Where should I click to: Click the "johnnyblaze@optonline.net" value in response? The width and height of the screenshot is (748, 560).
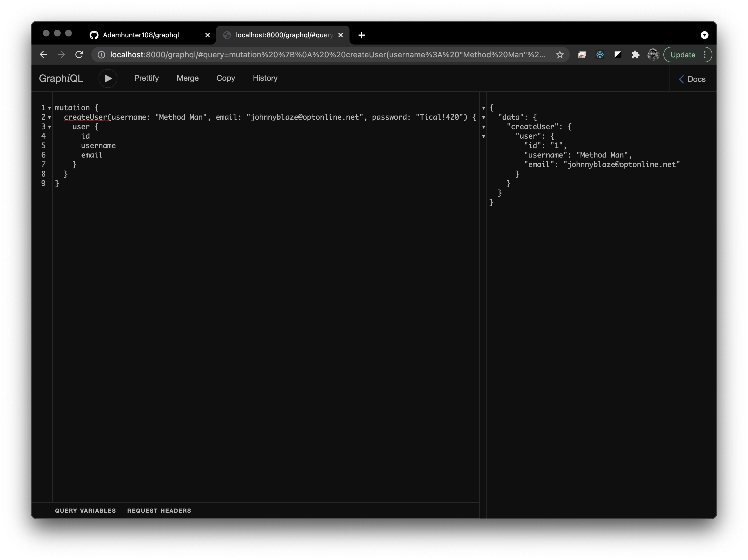[x=622, y=164]
